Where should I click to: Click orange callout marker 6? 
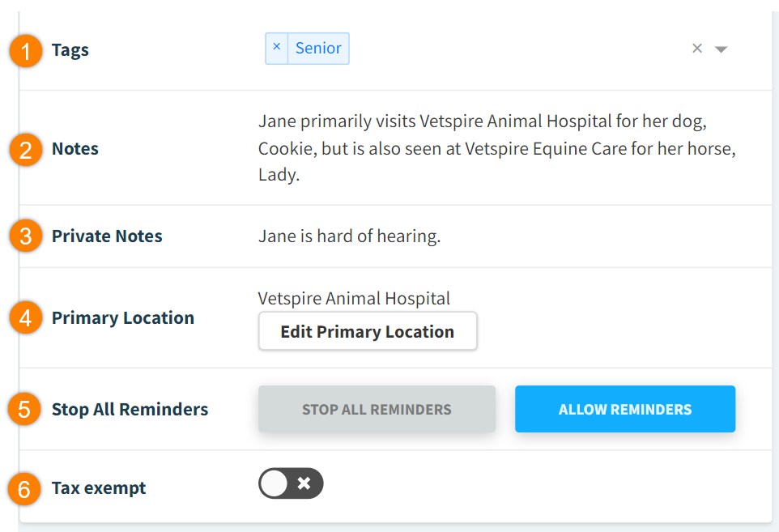click(27, 489)
